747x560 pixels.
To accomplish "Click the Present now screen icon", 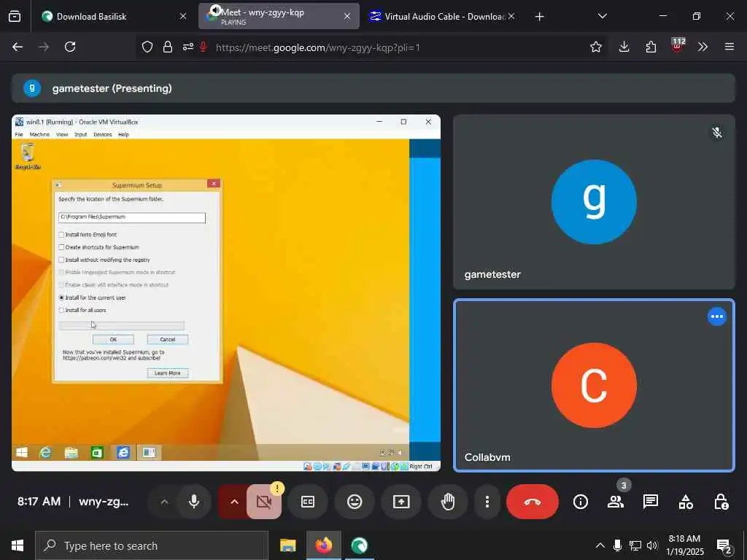I will (401, 502).
